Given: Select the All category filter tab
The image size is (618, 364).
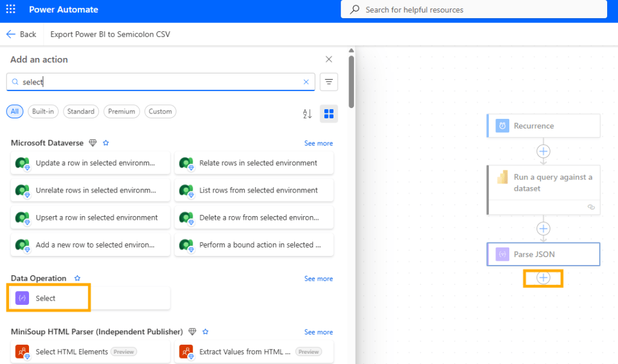Looking at the screenshot, I should (x=14, y=112).
